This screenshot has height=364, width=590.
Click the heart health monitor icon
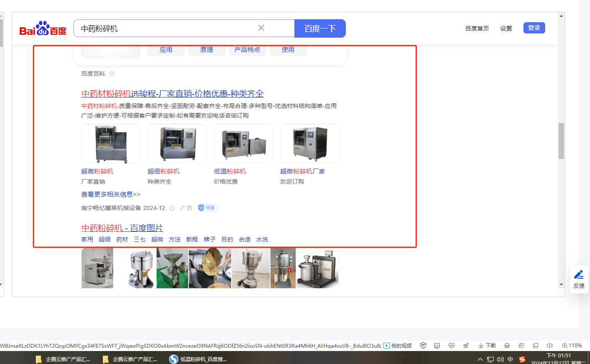(x=451, y=346)
